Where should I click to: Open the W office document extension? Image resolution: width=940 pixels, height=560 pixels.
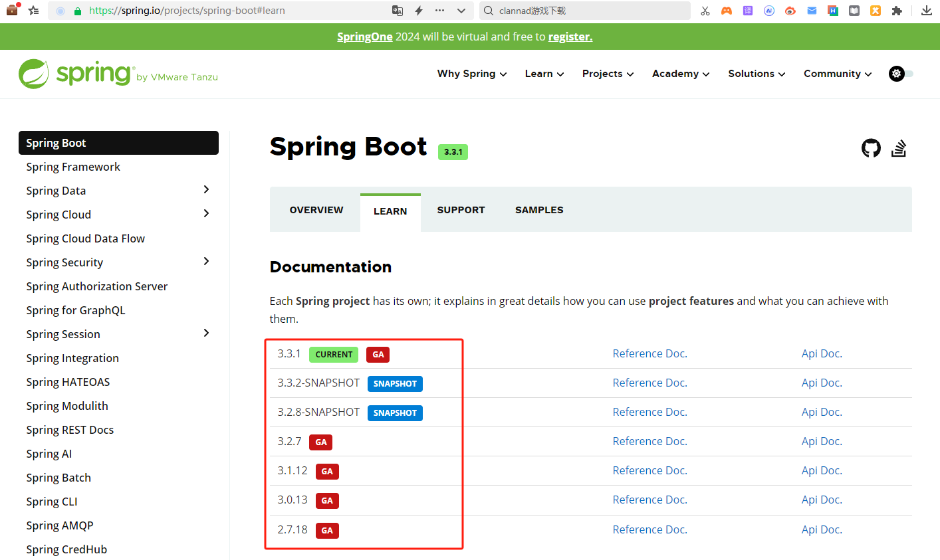(x=833, y=11)
